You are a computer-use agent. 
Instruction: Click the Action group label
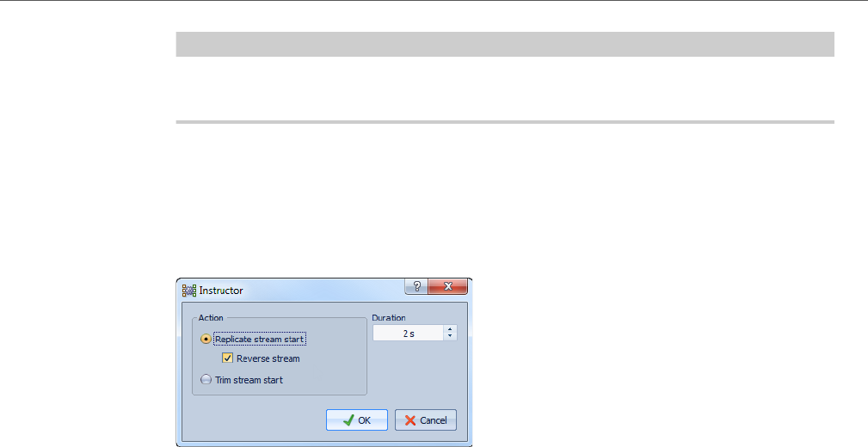211,317
